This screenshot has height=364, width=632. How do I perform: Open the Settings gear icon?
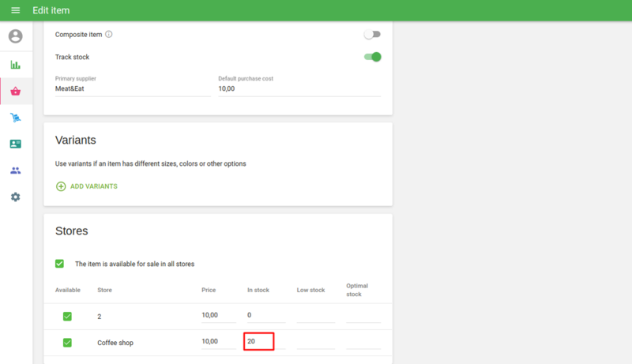[x=15, y=197]
